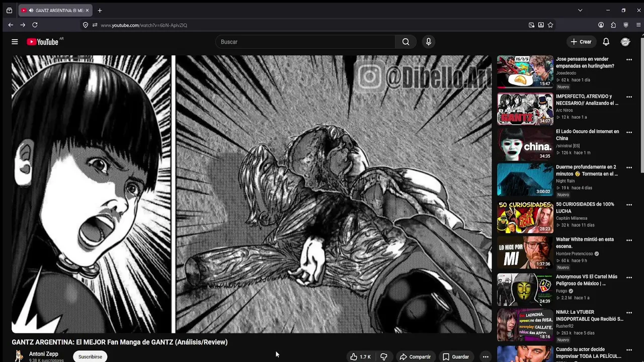
Task: Click the Compartir share button
Action: tap(415, 356)
